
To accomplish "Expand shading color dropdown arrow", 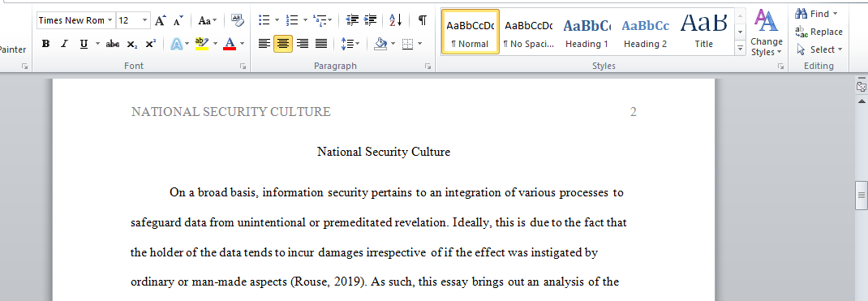I will pyautogui.click(x=393, y=44).
